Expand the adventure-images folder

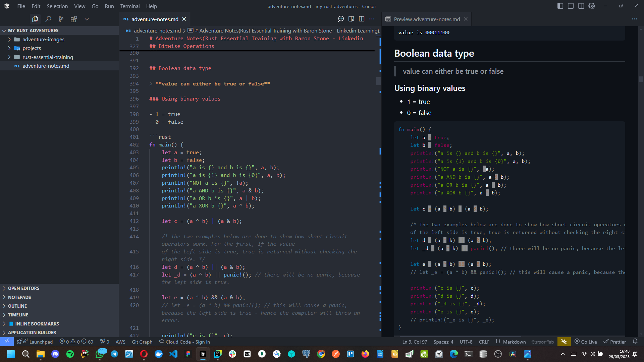(43, 39)
